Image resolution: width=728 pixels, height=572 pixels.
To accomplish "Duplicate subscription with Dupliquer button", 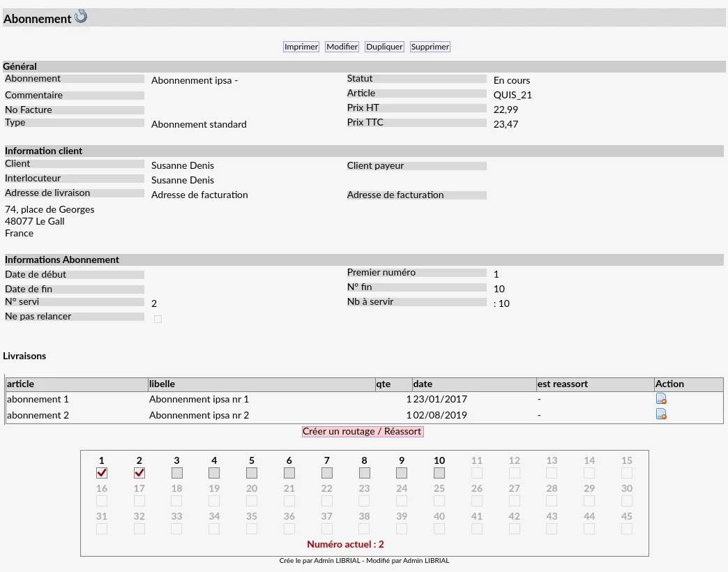I will 384,47.
